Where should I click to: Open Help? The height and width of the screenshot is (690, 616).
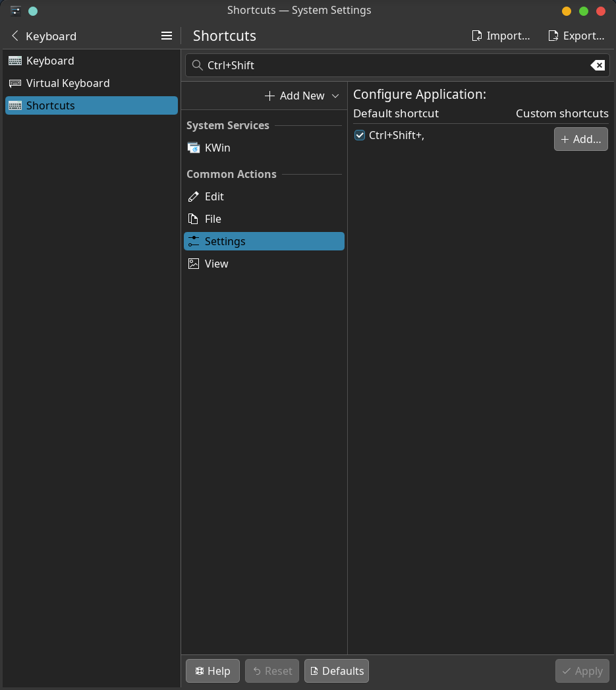(213, 671)
